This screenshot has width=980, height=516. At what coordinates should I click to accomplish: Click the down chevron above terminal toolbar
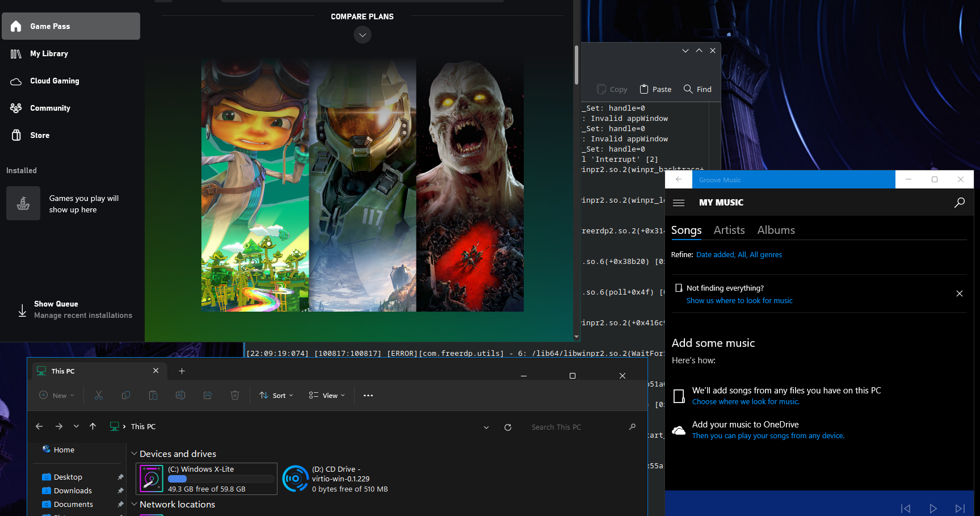point(685,51)
